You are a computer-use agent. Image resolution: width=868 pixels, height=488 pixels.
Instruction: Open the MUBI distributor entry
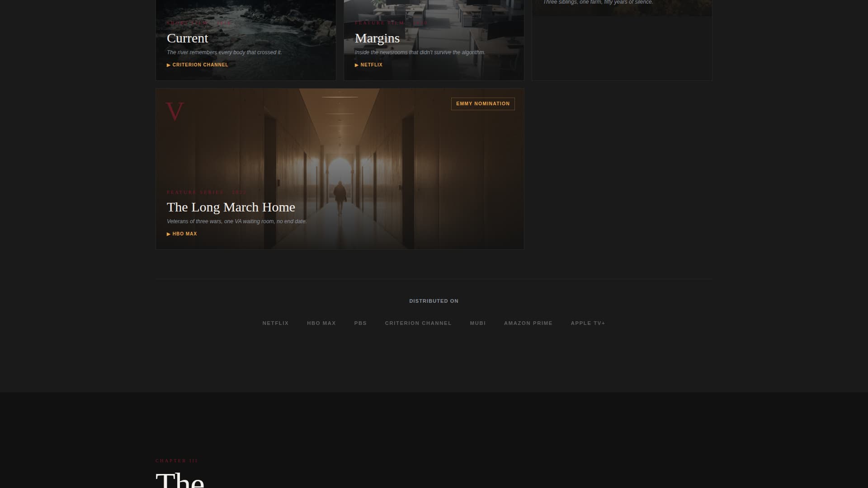coord(478,323)
